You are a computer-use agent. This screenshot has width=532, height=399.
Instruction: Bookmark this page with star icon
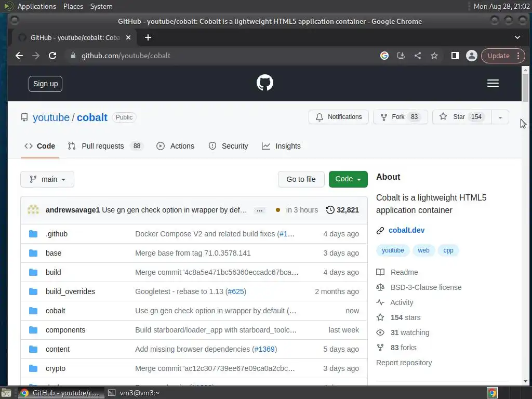[434, 56]
